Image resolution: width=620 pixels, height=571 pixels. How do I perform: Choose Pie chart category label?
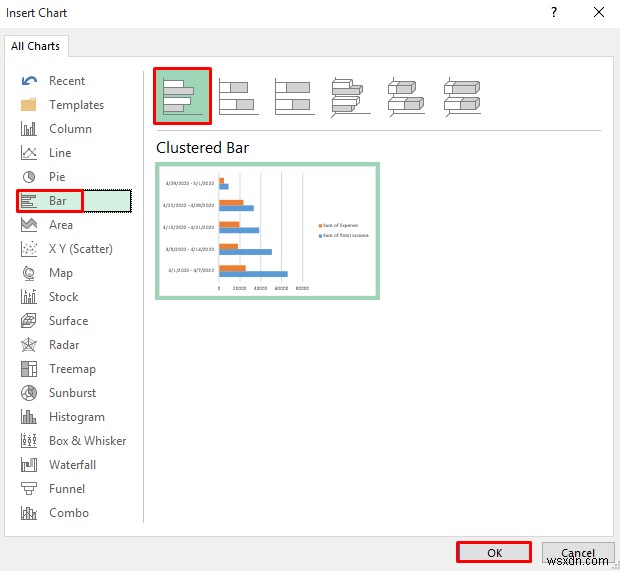click(x=57, y=177)
